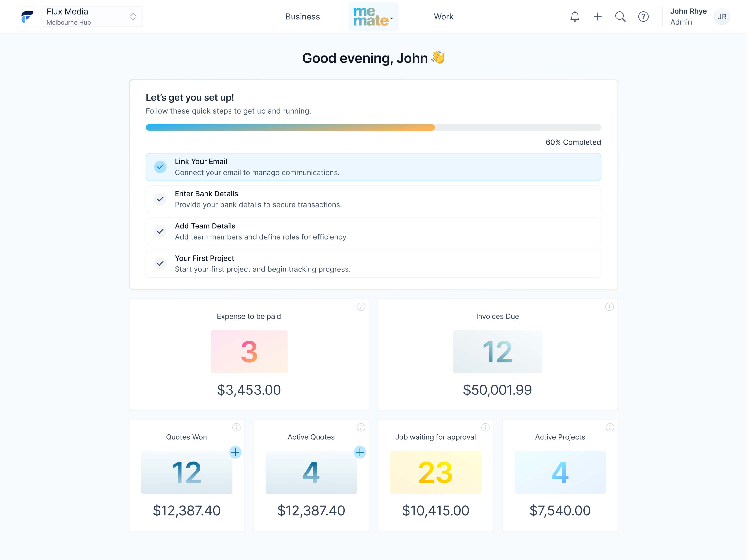The image size is (747, 560).
Task: Click the MeMate logo home tab
Action: click(373, 17)
